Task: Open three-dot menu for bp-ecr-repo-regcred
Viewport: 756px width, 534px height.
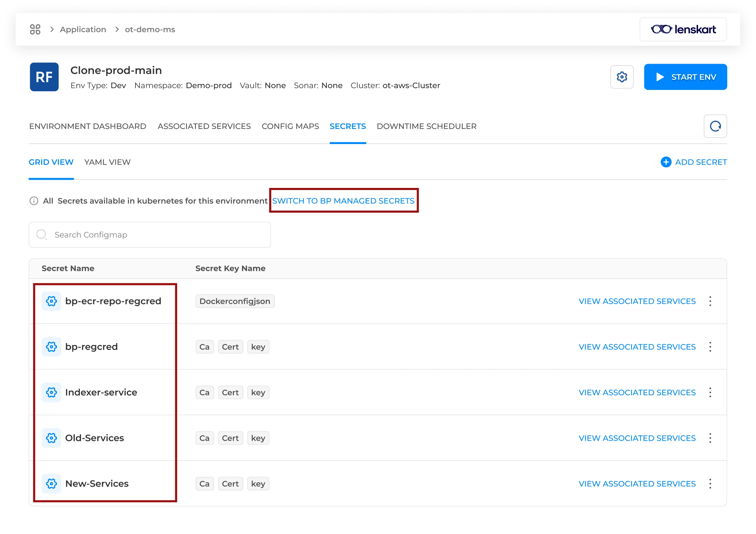Action: coord(710,301)
